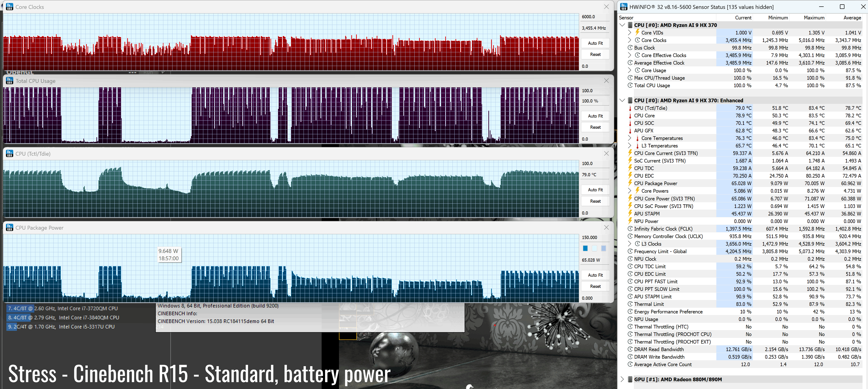
Task: Click the clock icon on the Total CPU Usage row
Action: point(630,85)
